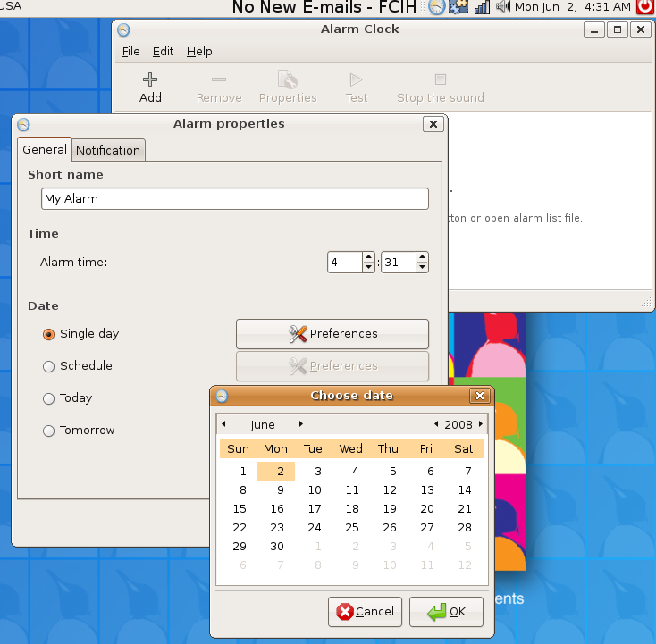Click the red power icon in panel

click(644, 8)
